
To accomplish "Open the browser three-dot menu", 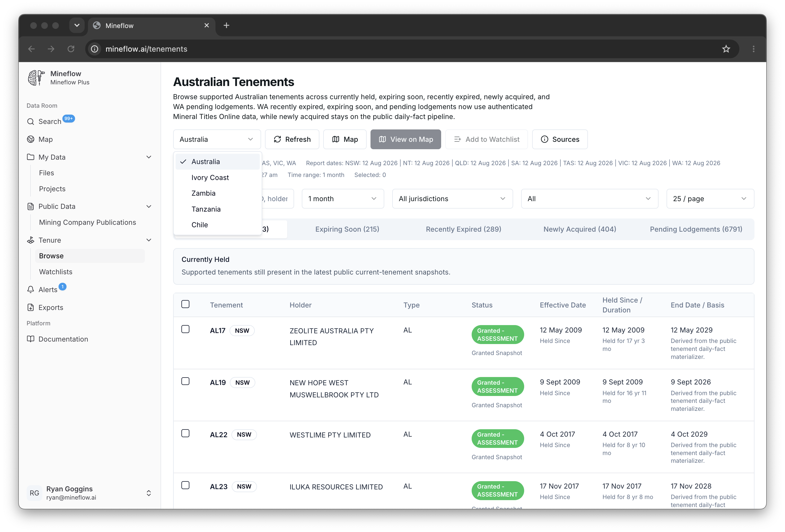I will tap(754, 49).
